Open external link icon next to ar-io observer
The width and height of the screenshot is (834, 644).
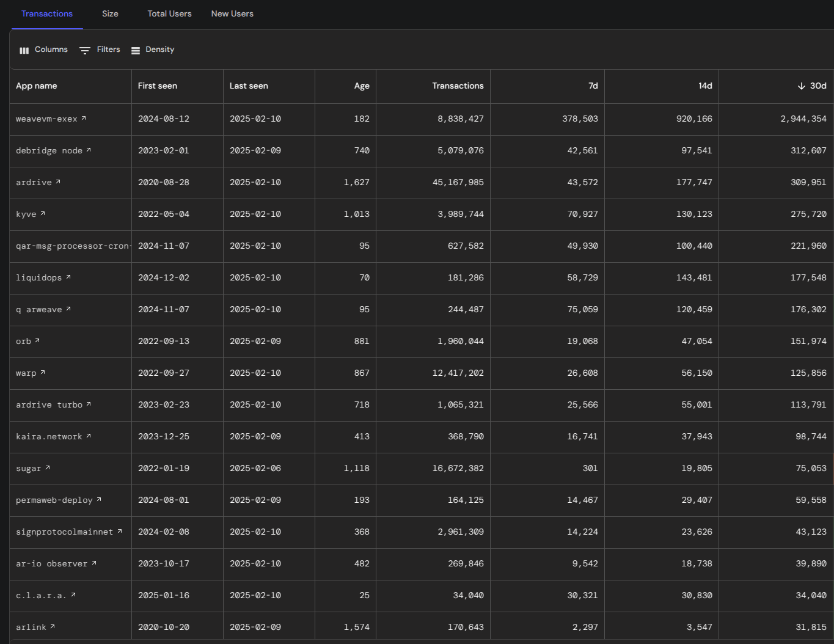pos(94,563)
